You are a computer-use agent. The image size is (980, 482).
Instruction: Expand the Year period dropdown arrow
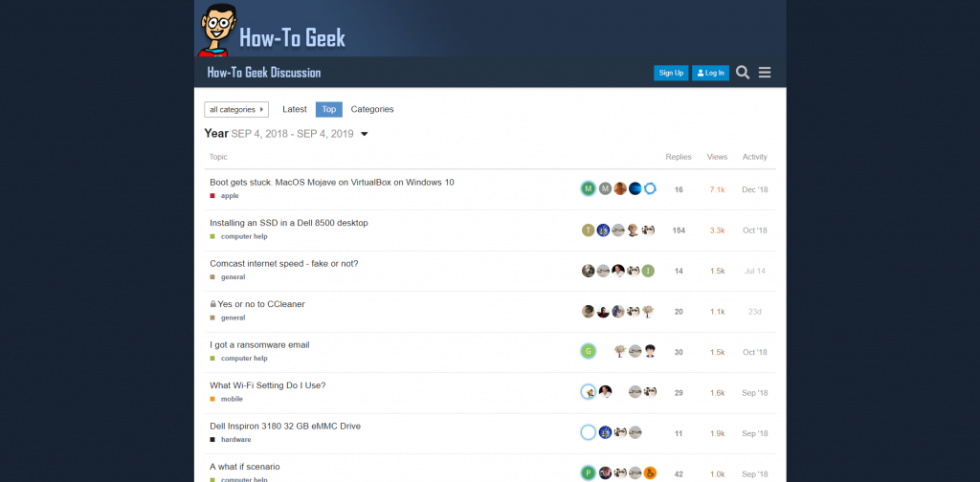pyautogui.click(x=365, y=134)
